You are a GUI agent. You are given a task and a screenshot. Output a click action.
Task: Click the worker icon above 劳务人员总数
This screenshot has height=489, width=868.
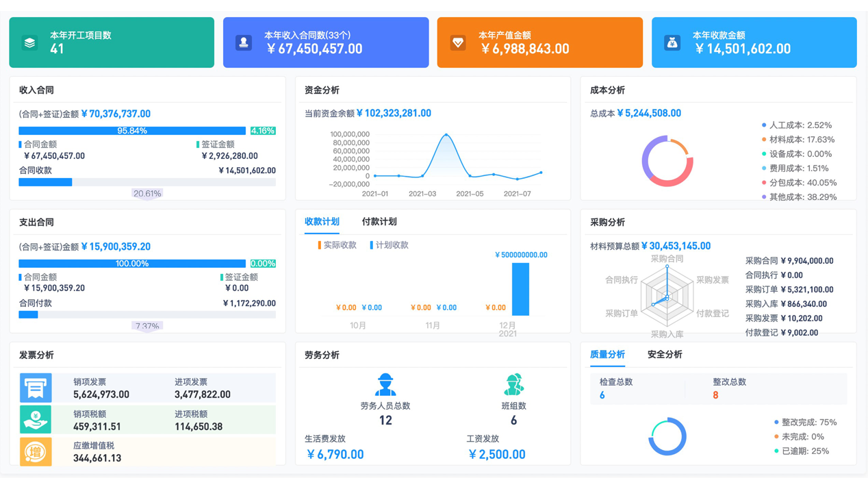385,385
